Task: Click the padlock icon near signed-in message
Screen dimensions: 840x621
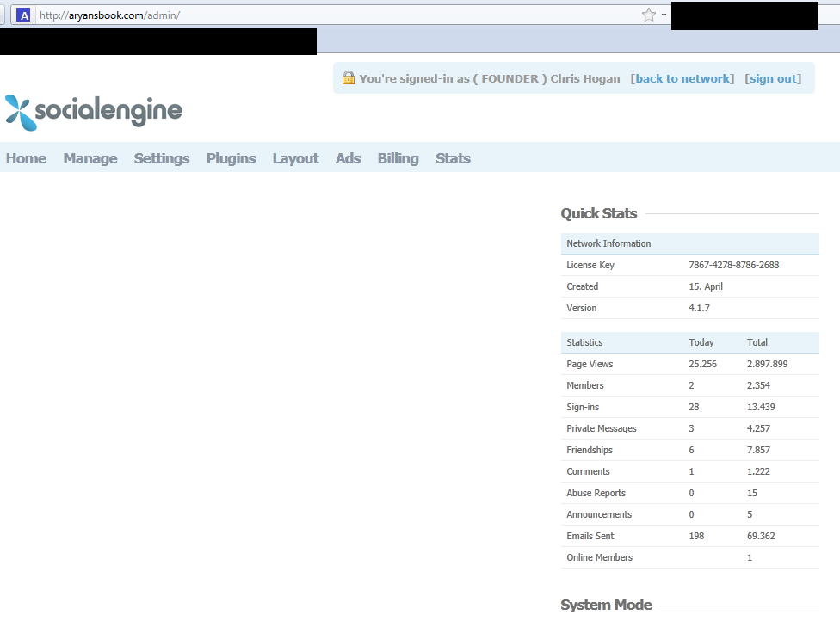Action: point(349,77)
